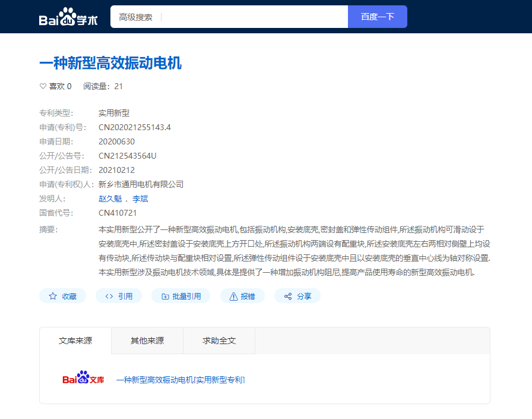
Task: Click the share icon for 分享
Action: click(x=288, y=296)
